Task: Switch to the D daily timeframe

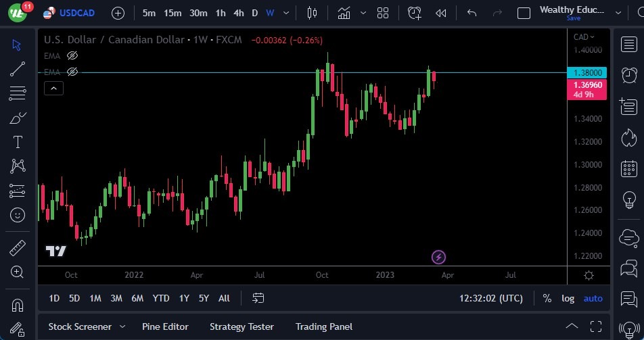Action: coord(254,13)
